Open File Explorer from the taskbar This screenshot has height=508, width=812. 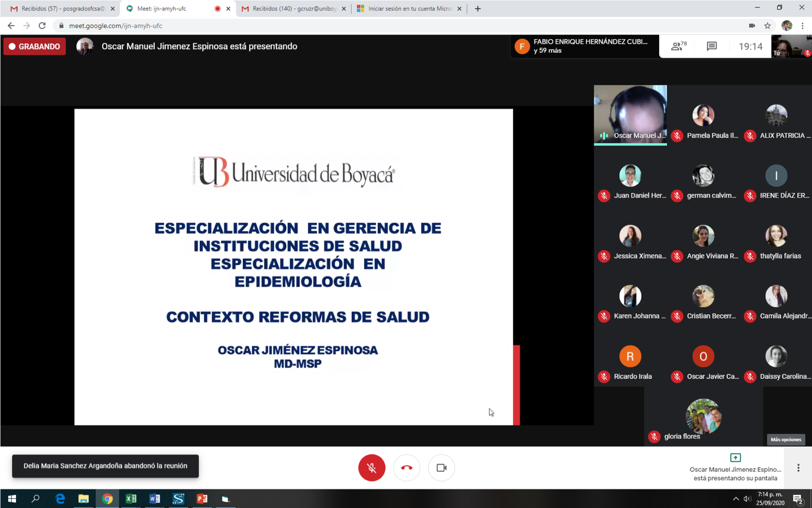[x=84, y=499]
